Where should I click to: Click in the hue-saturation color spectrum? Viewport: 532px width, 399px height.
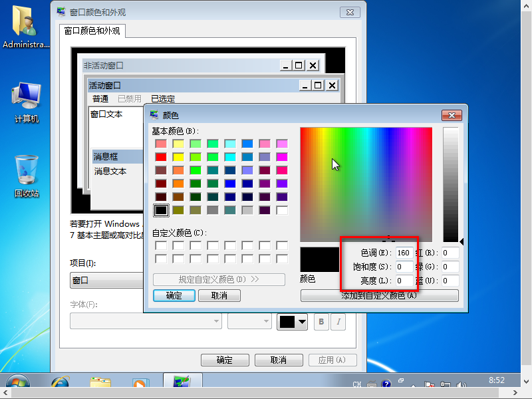(366, 185)
